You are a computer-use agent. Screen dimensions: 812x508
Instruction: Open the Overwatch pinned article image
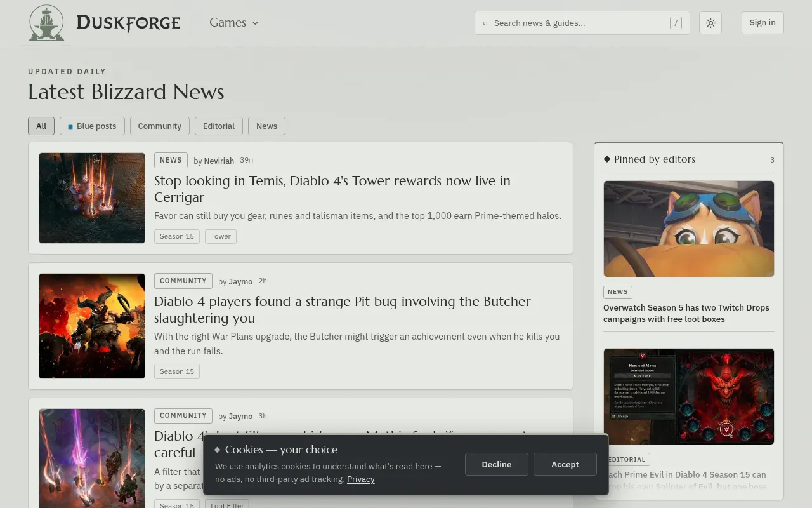click(689, 229)
